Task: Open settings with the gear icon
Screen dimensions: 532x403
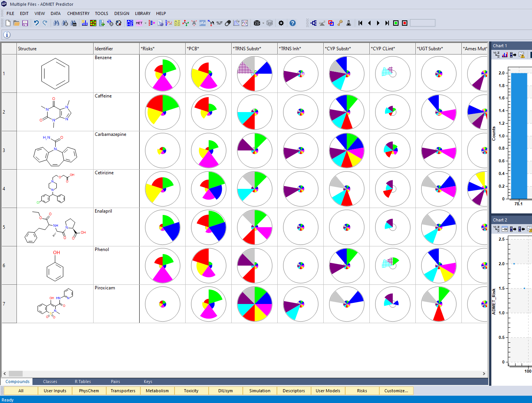Action: click(x=281, y=23)
